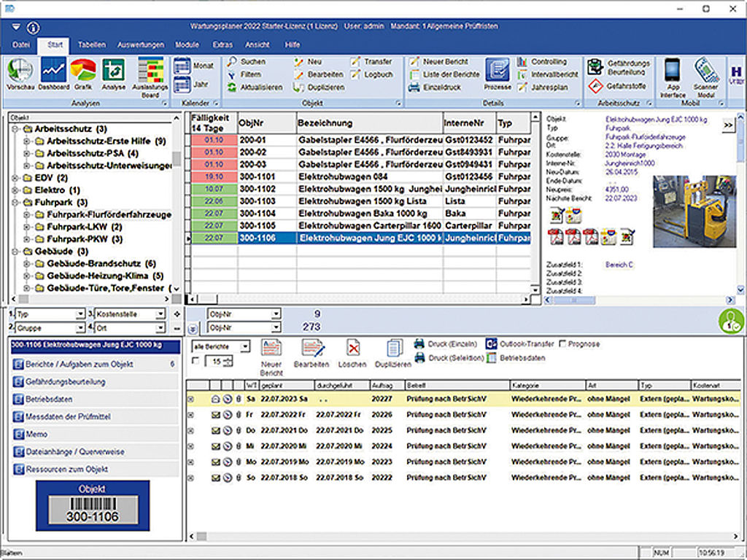Click the Löschen red X icon

coord(353,349)
